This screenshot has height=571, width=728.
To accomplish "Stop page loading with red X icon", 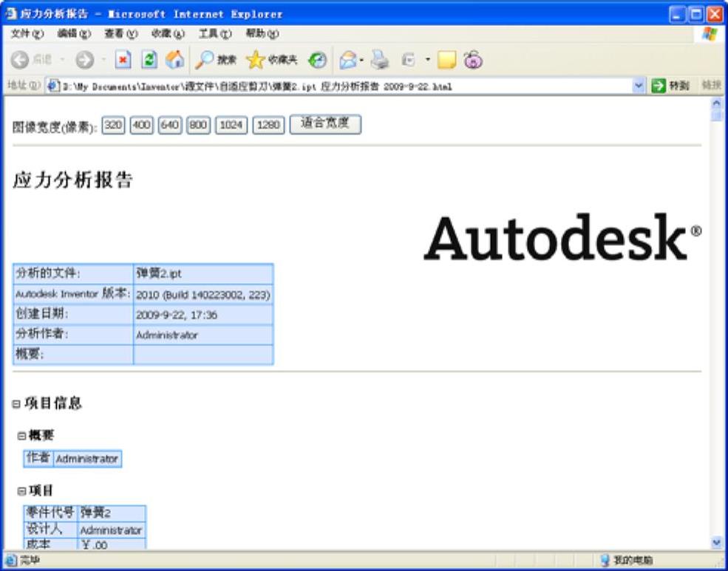I will point(123,60).
